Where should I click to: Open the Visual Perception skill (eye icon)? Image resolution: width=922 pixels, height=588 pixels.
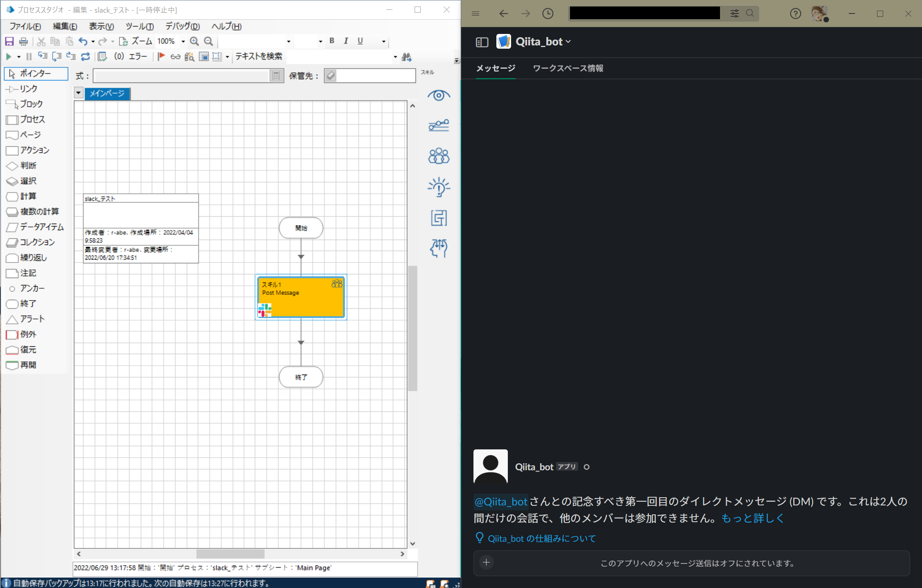click(439, 95)
